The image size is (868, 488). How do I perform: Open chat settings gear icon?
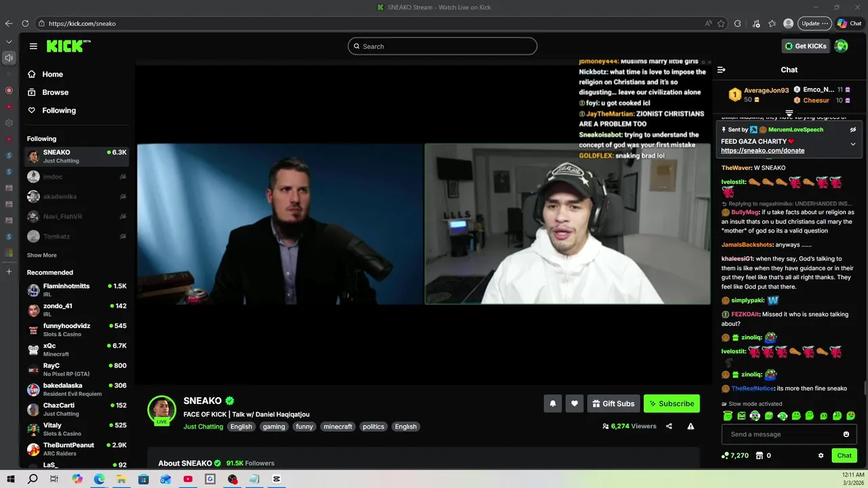821,455
